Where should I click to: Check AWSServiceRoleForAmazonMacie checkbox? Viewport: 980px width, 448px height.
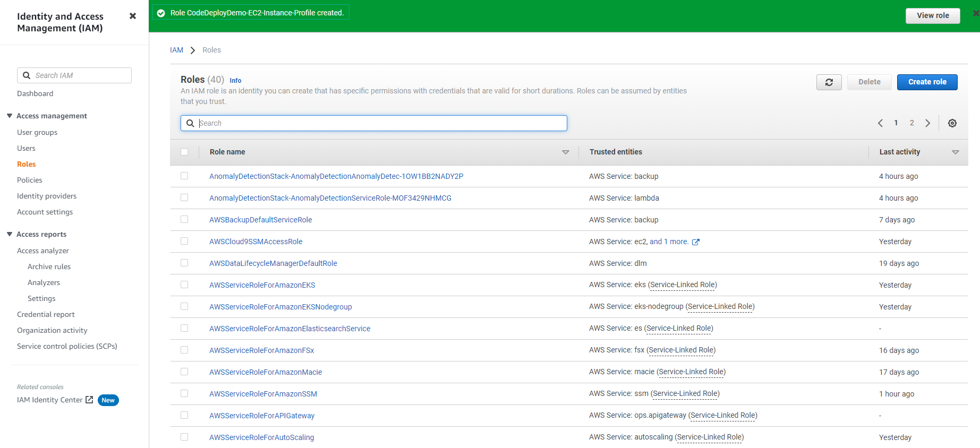tap(184, 372)
